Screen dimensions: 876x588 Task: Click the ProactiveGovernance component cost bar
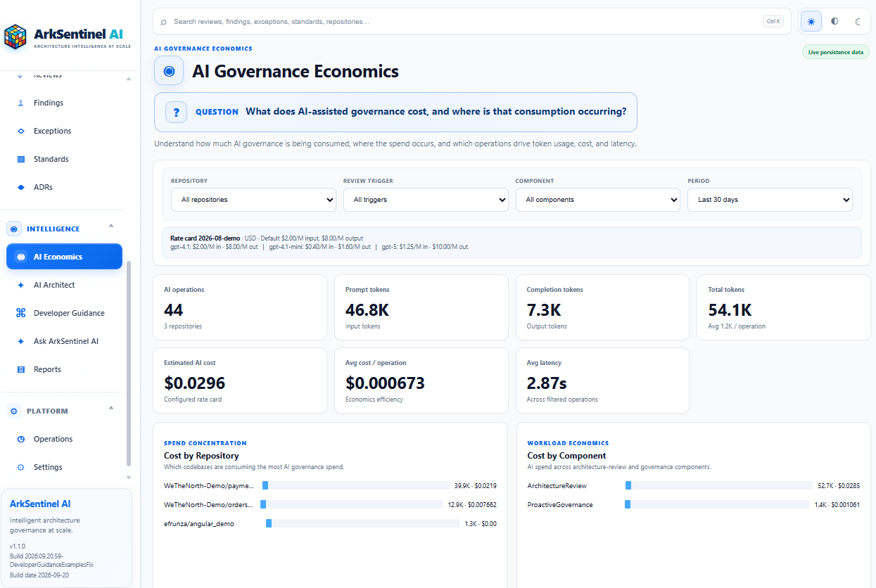[x=717, y=504]
